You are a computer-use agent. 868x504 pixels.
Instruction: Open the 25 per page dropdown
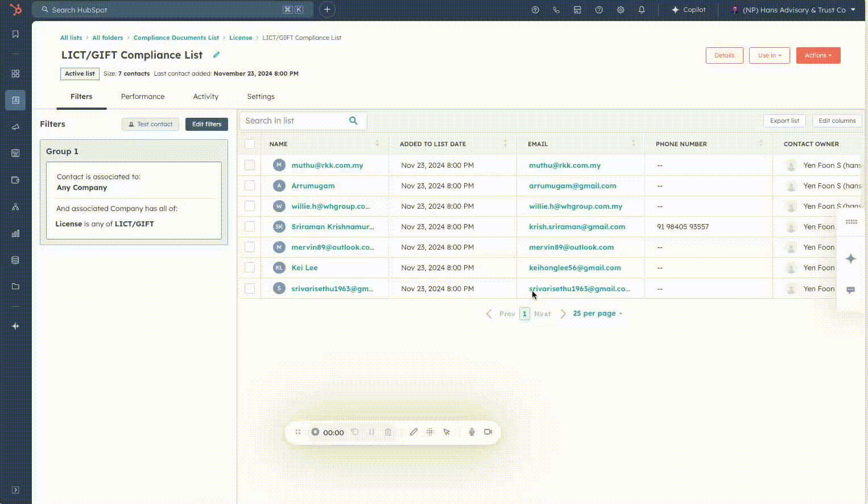597,313
